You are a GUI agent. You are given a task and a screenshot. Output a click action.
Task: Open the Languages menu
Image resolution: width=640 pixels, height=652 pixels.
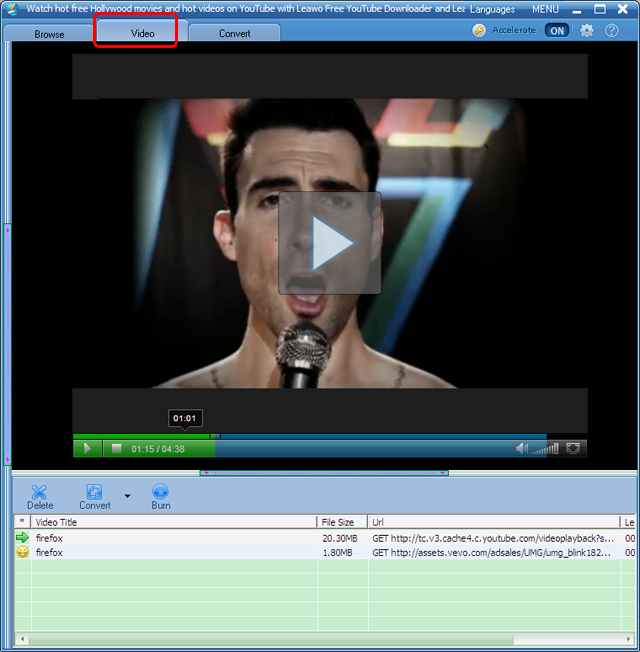(x=492, y=9)
